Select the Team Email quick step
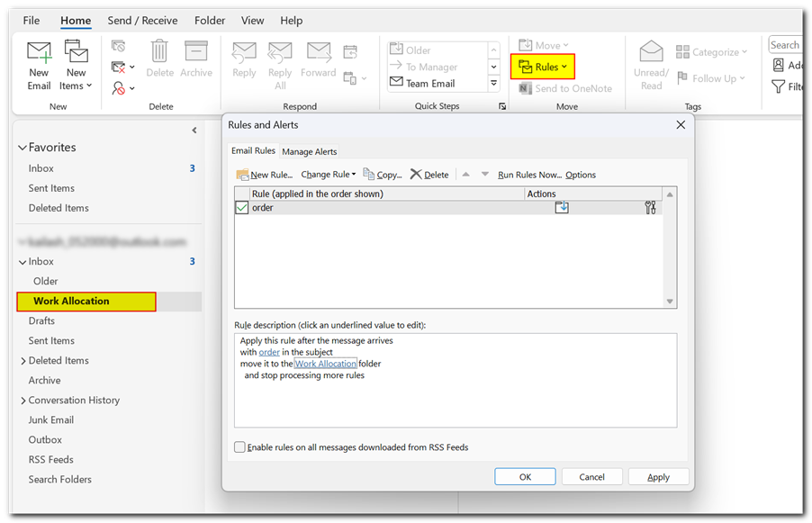Viewport: 812px width, 523px height. point(429,84)
